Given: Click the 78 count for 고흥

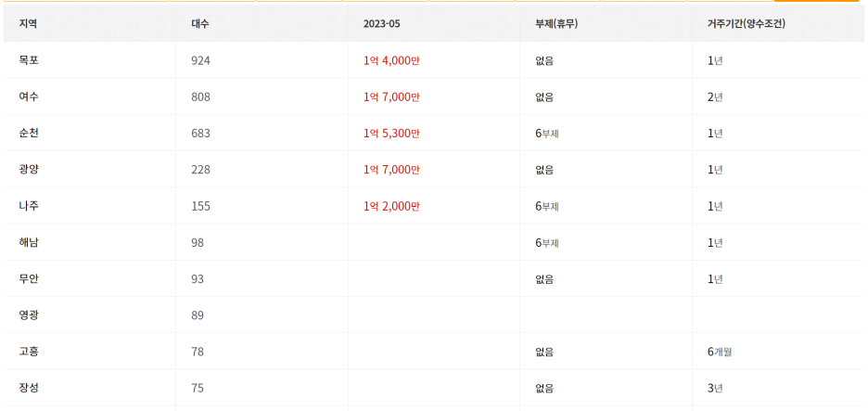Looking at the screenshot, I should (198, 353).
